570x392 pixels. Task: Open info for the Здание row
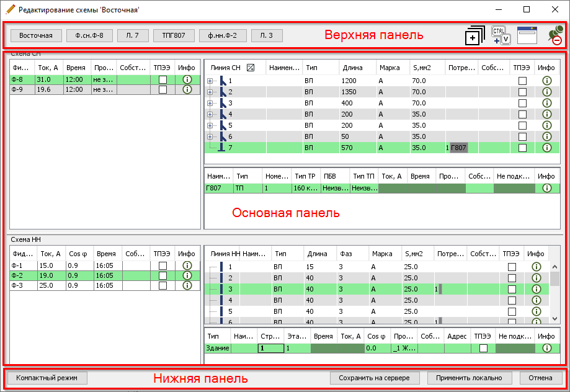[546, 348]
